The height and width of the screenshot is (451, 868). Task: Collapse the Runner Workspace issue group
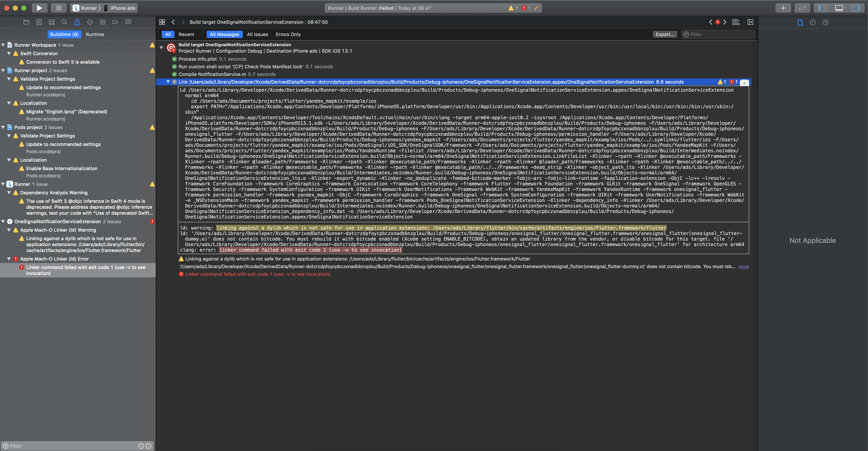[x=3, y=45]
